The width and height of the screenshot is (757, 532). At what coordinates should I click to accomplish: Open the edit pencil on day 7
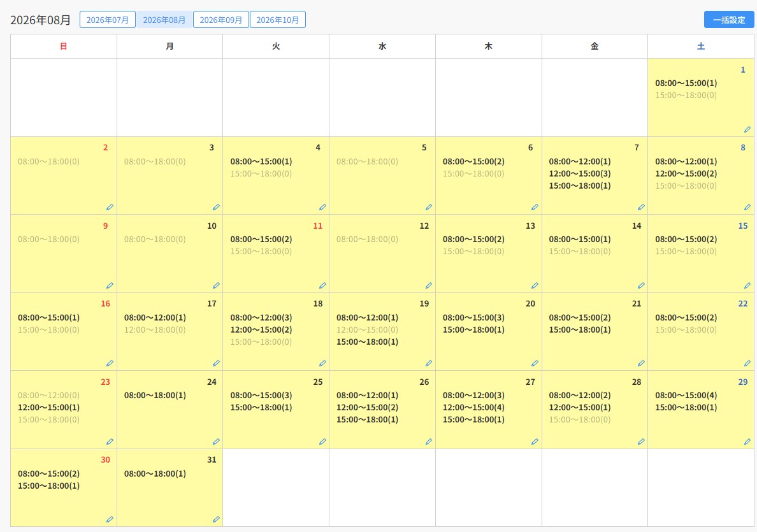640,207
